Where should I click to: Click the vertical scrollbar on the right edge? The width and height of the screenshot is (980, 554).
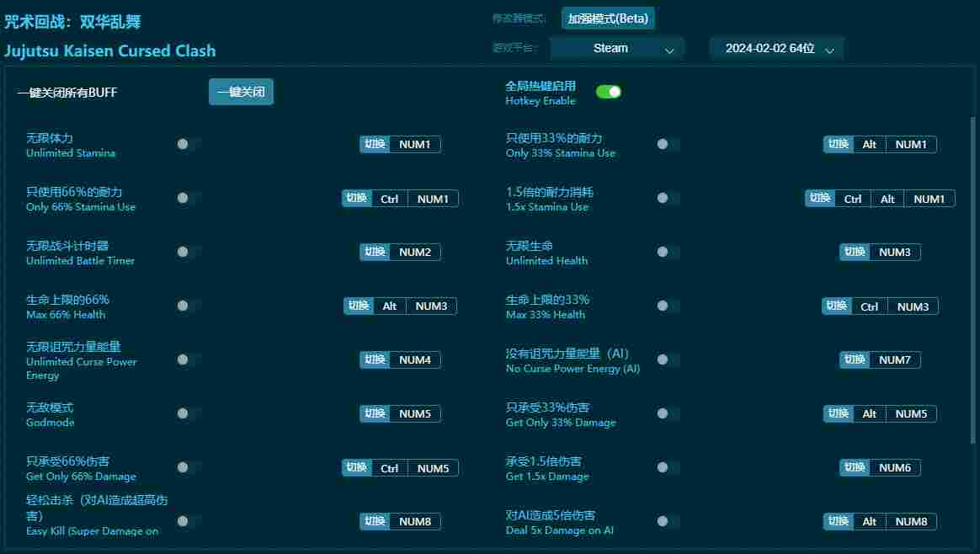point(972,280)
